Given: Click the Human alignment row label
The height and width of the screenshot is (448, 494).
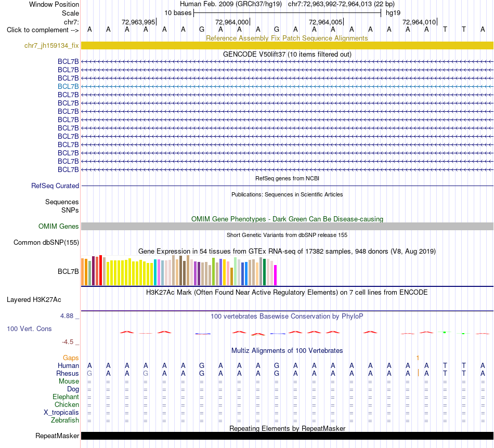Looking at the screenshot, I should [x=68, y=365].
